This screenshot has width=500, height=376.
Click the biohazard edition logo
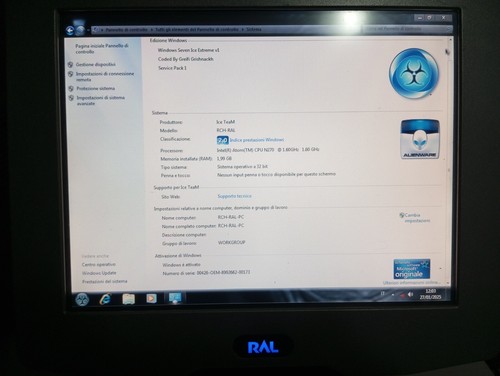point(414,73)
